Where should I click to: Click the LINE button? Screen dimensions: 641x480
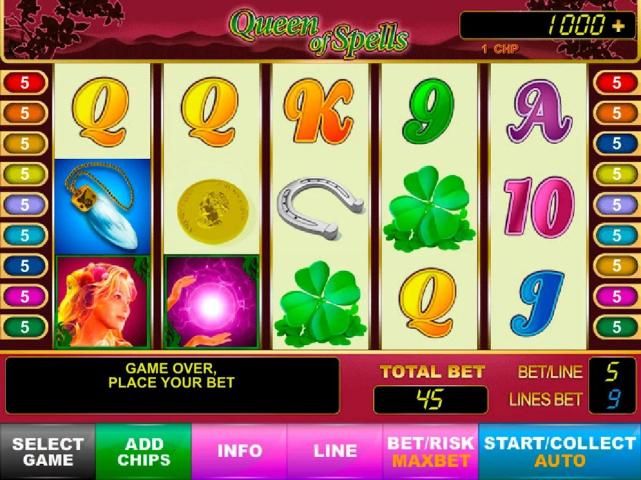(335, 452)
